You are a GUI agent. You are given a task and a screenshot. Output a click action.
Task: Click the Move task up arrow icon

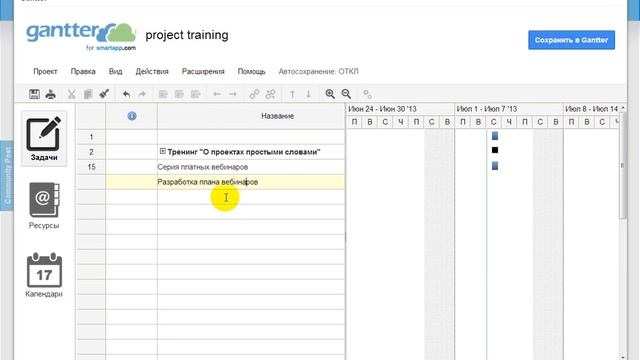tap(292, 94)
